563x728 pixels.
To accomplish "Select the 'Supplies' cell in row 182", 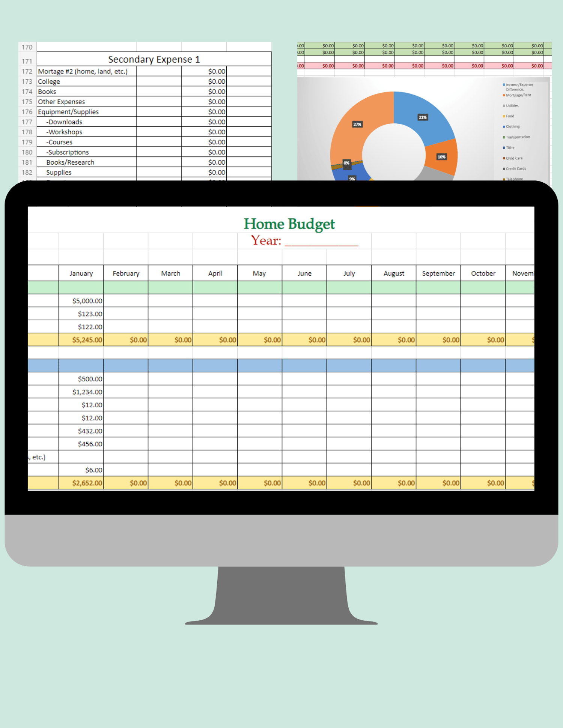I will (87, 173).
